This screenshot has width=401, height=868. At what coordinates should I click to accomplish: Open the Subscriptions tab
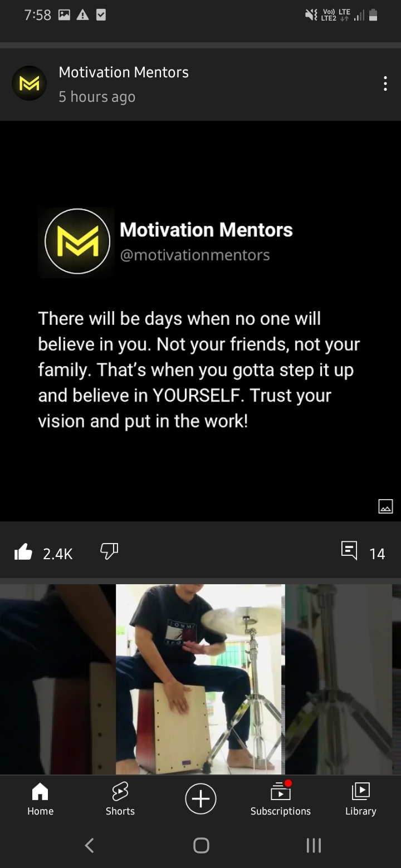[281, 799]
